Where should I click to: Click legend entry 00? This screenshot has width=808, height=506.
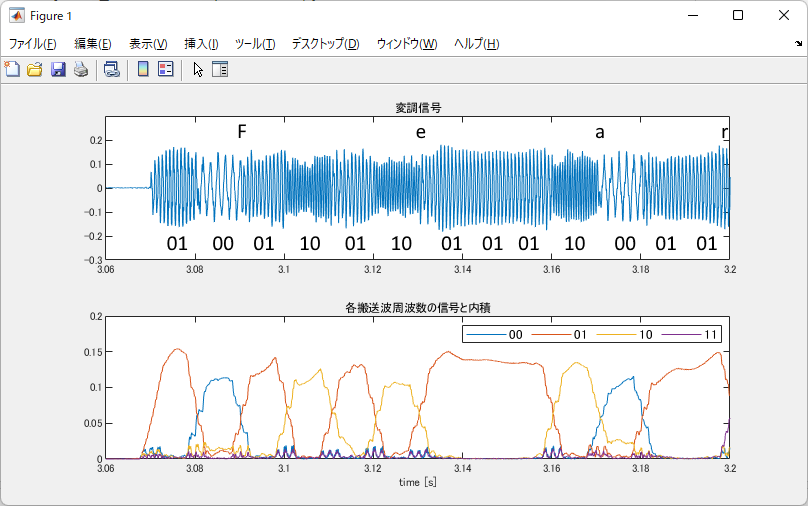495,335
